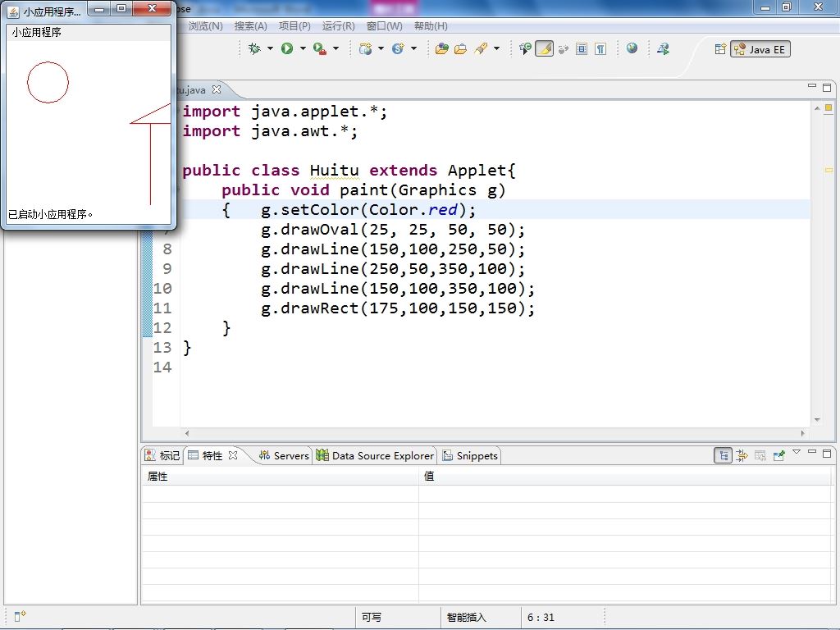Screen dimensions: 840x630
Task: Click the class name Huitu in code
Action: (335, 171)
